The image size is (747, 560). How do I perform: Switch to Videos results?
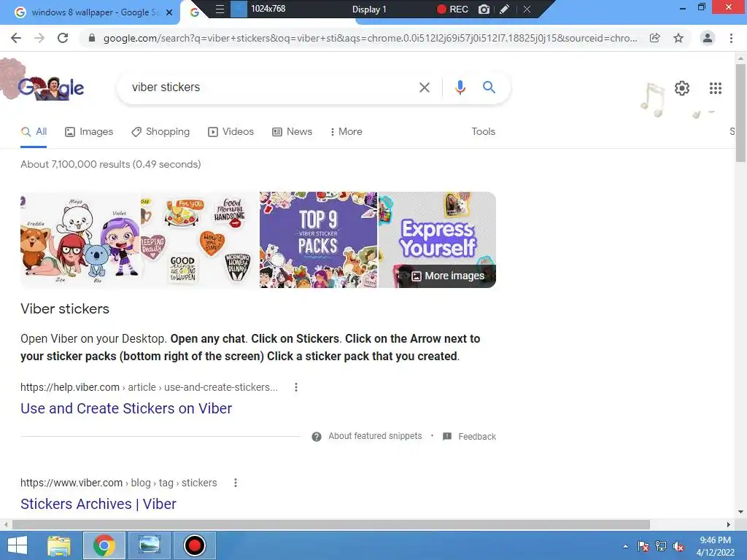pyautogui.click(x=231, y=132)
